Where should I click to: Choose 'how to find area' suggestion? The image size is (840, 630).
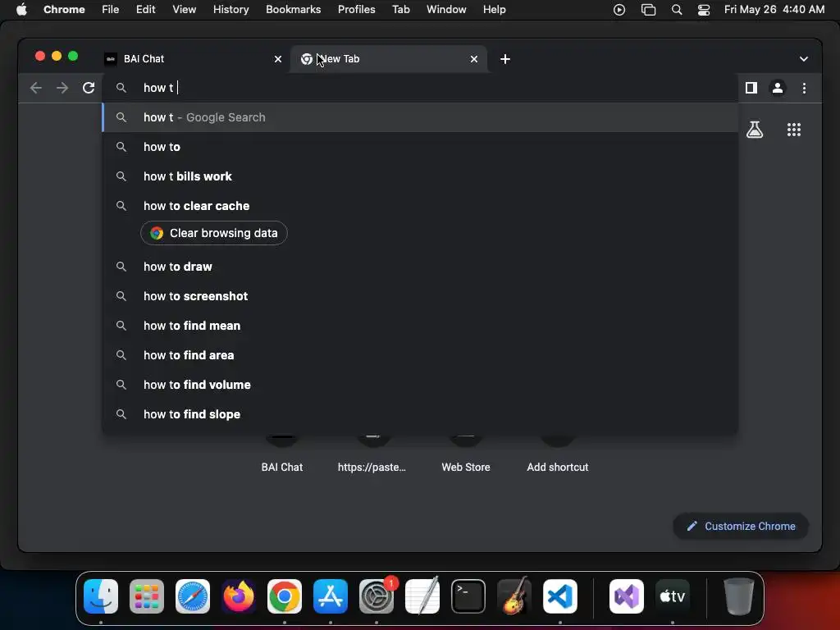(x=420, y=355)
